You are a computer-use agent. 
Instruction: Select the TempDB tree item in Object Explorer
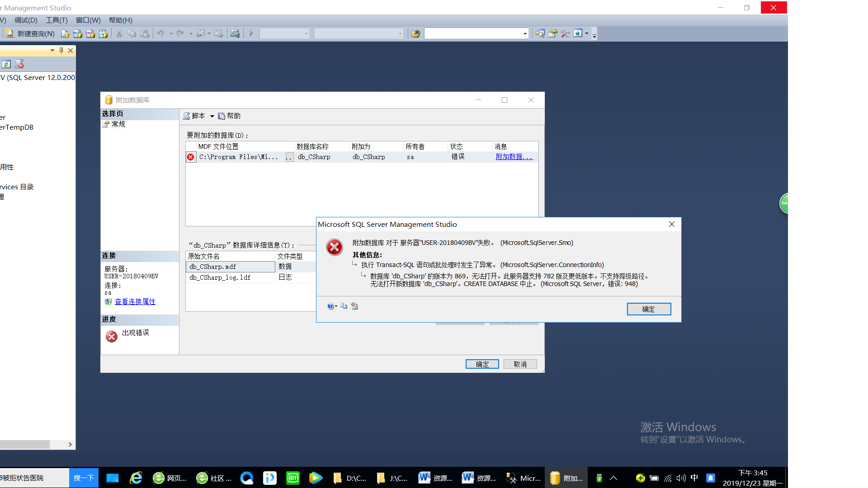[x=17, y=127]
